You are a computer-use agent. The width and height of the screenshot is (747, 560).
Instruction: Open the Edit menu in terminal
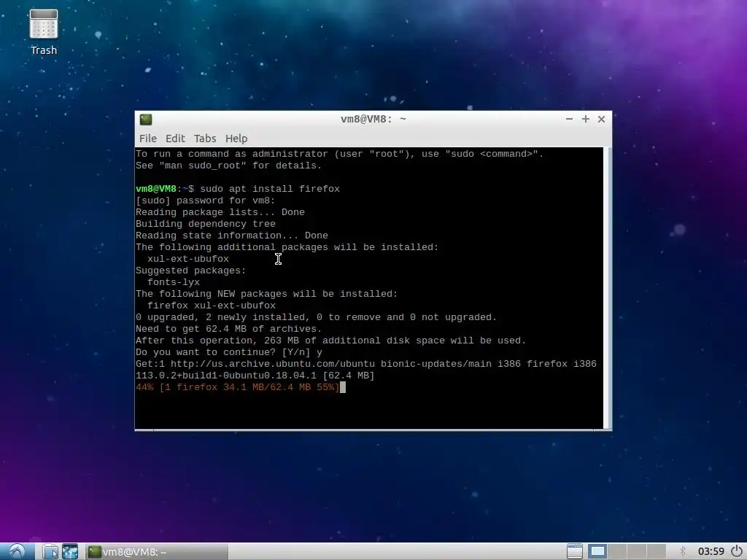175,139
